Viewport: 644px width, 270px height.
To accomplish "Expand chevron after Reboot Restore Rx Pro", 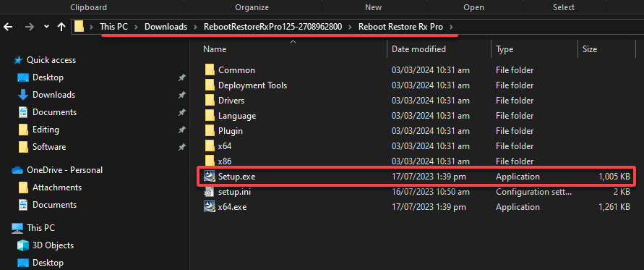I will 451,28.
